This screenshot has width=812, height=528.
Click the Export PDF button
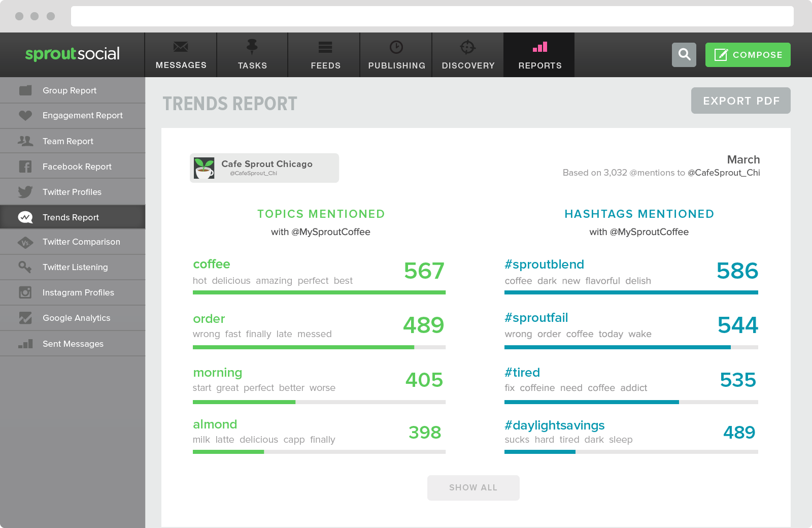point(741,101)
